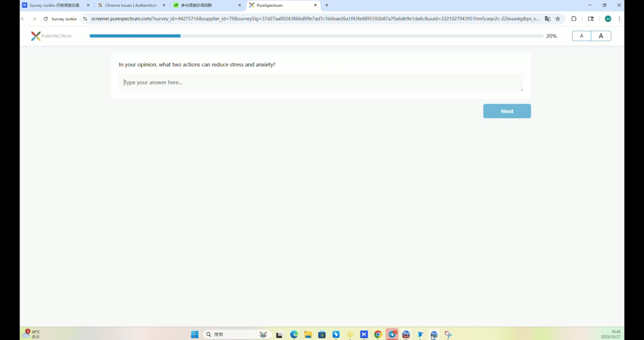
Task: Select the larger font size A
Action: coord(601,36)
